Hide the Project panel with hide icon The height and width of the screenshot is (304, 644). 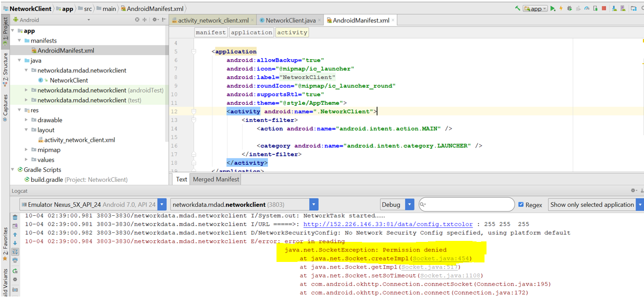click(164, 20)
